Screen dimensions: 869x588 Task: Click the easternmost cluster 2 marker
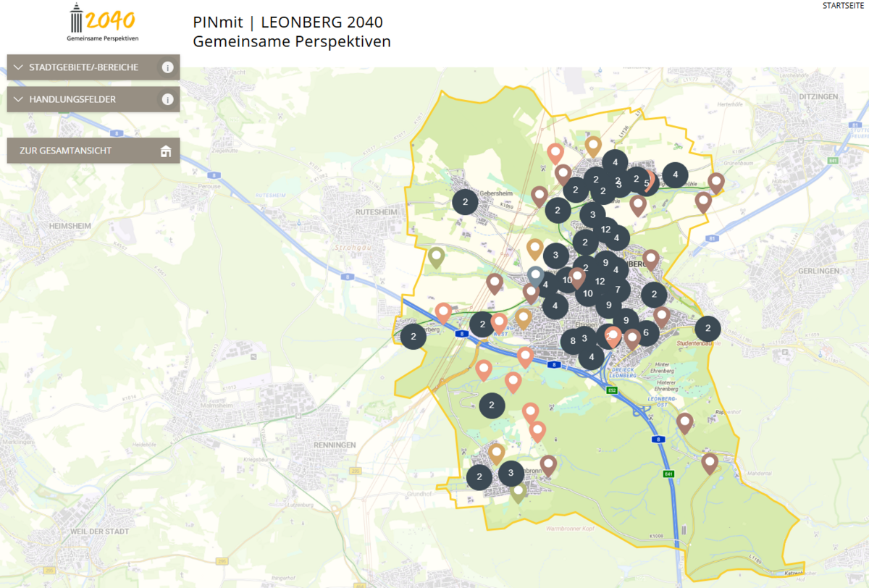[708, 328]
